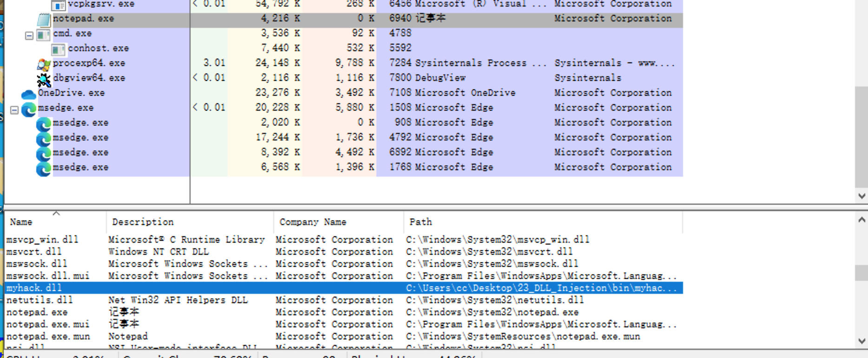
Task: Select mswsock.dll.mui in the DLL list
Action: tap(48, 276)
